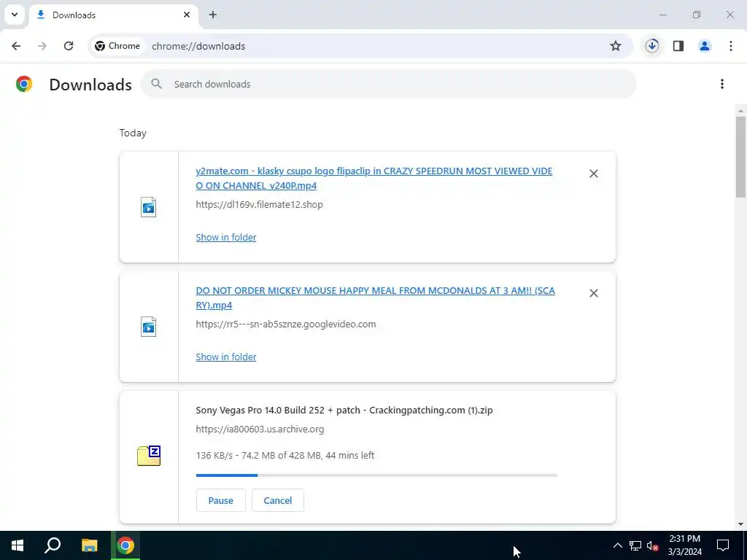Bookmark this page with the star icon

pos(616,46)
